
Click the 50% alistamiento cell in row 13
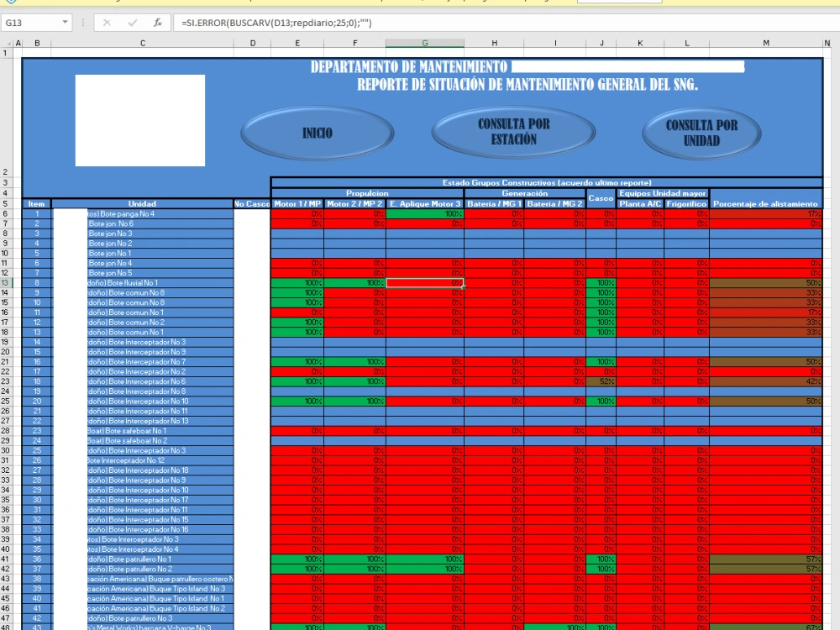point(765,283)
